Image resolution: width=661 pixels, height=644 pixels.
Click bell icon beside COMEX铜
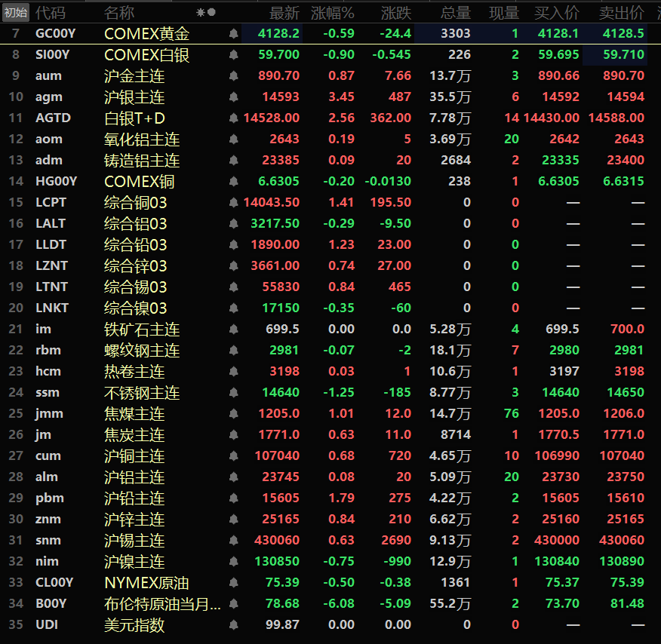pos(234,182)
